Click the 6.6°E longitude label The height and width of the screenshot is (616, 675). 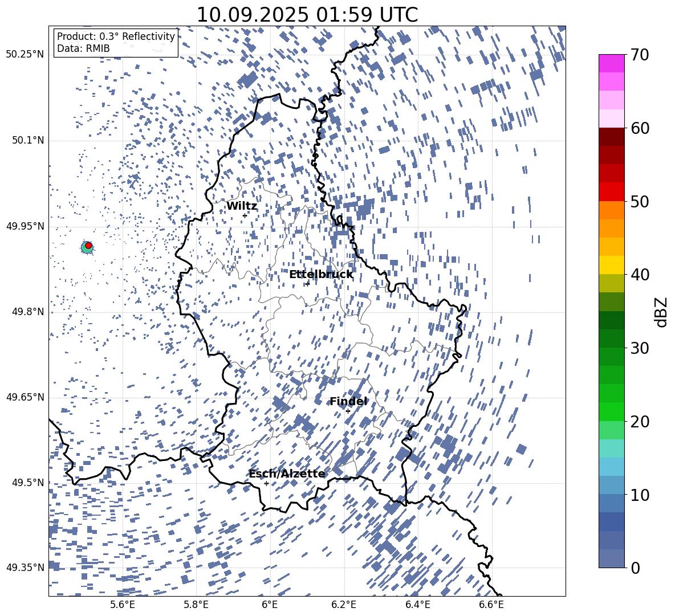491,605
